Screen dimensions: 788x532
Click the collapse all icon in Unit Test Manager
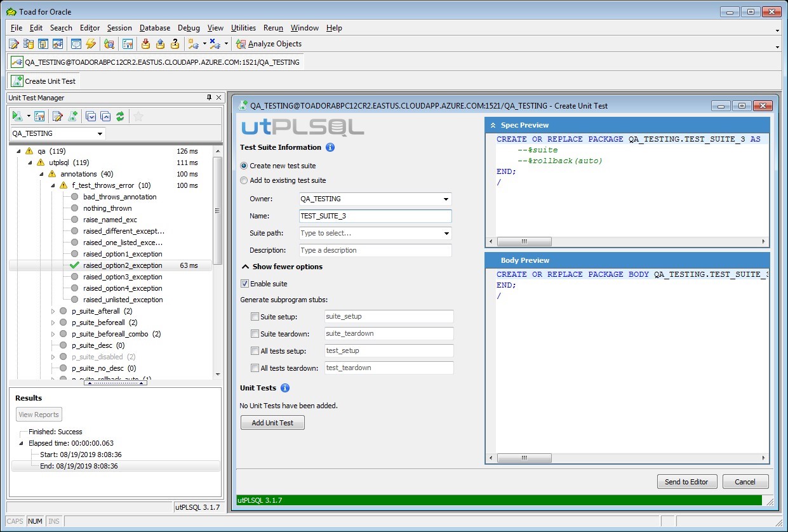[x=105, y=116]
